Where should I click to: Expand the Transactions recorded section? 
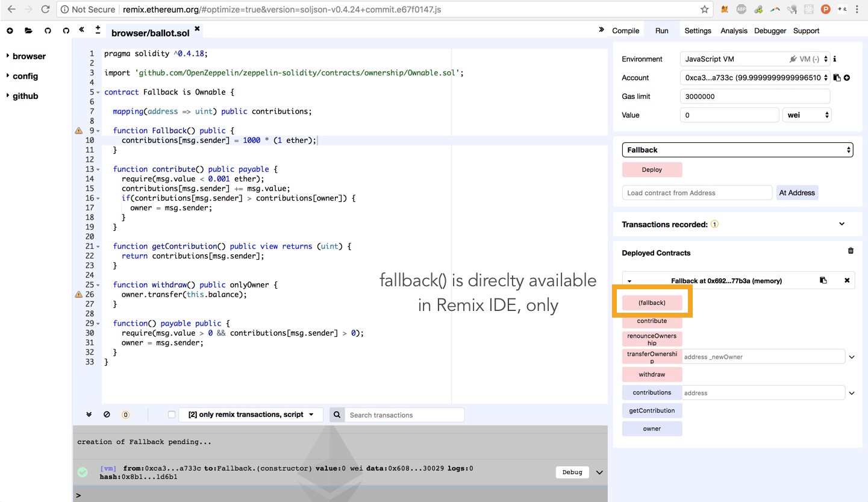tap(841, 224)
